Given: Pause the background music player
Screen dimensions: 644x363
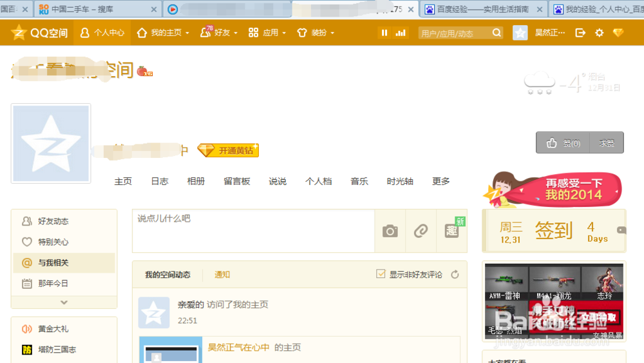Looking at the screenshot, I should 384,32.
